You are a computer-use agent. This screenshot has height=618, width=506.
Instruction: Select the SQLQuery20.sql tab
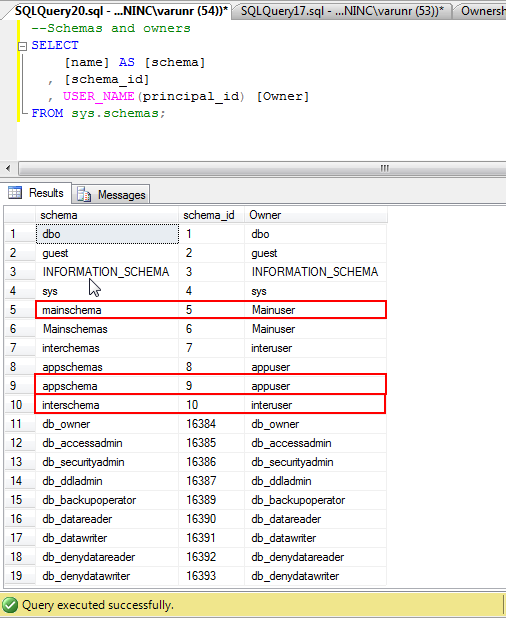pos(121,11)
